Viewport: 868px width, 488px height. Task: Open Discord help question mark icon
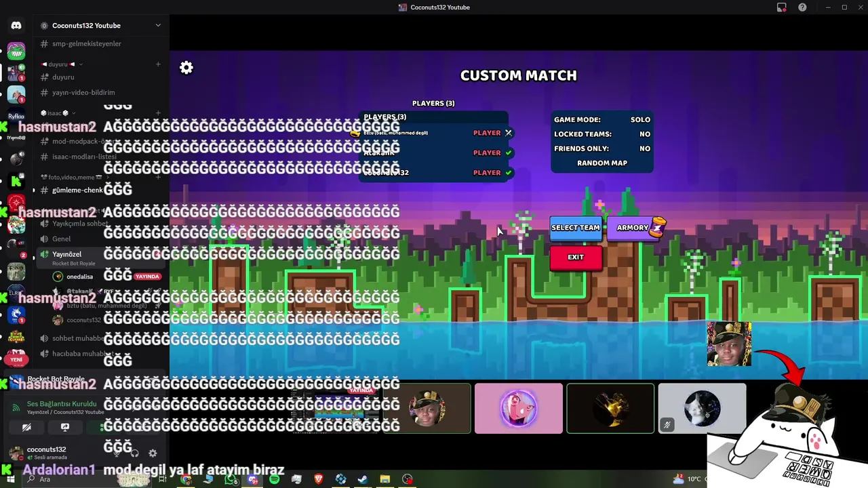(803, 7)
